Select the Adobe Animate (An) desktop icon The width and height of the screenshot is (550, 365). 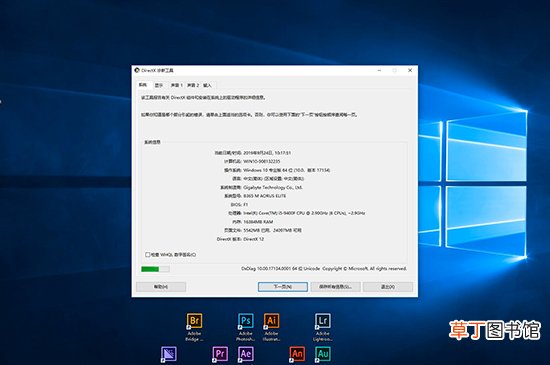[x=297, y=354]
